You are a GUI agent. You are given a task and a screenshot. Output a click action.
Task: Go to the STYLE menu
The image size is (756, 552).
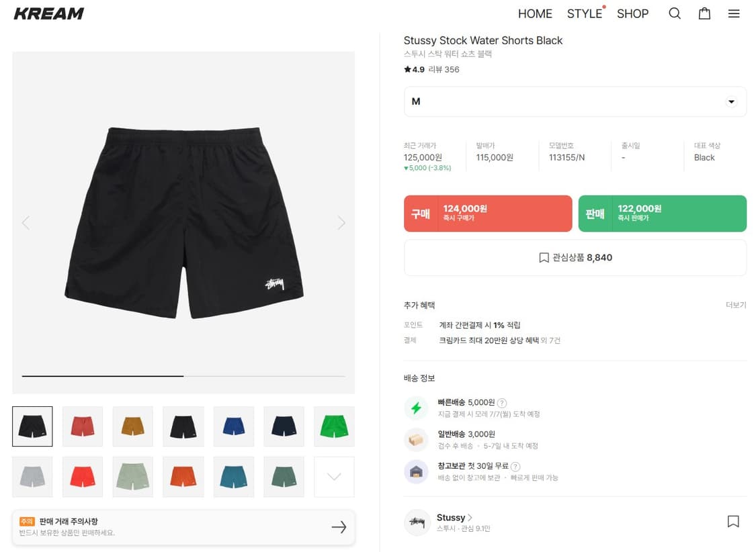coord(585,14)
